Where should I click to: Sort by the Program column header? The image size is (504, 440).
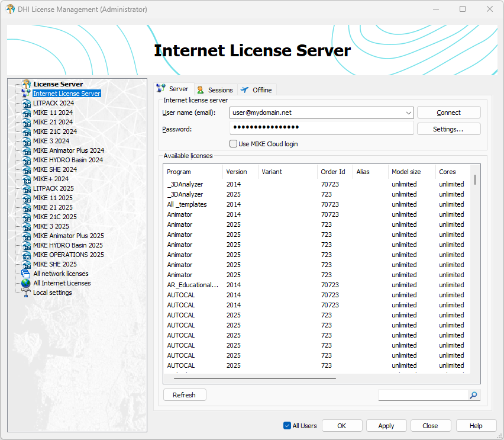[x=193, y=172]
